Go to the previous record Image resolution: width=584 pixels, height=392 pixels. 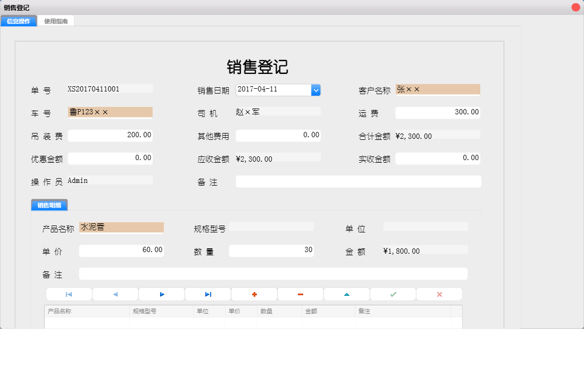(x=115, y=294)
